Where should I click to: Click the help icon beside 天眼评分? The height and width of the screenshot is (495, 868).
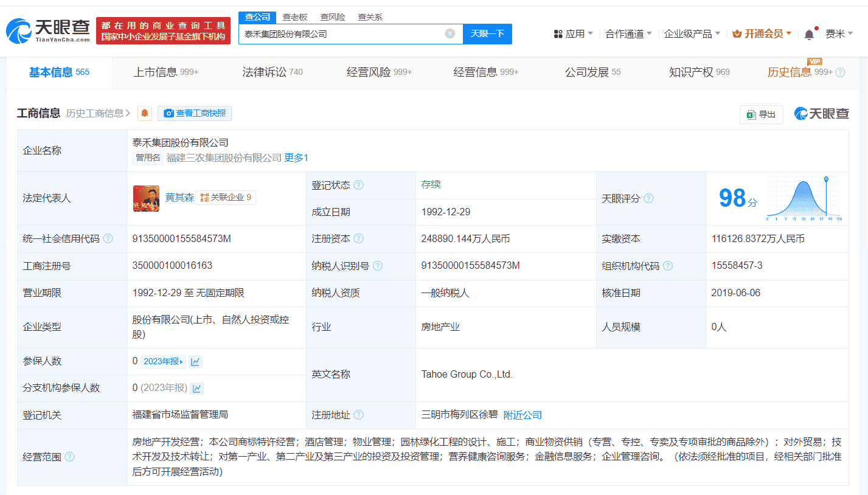649,198
